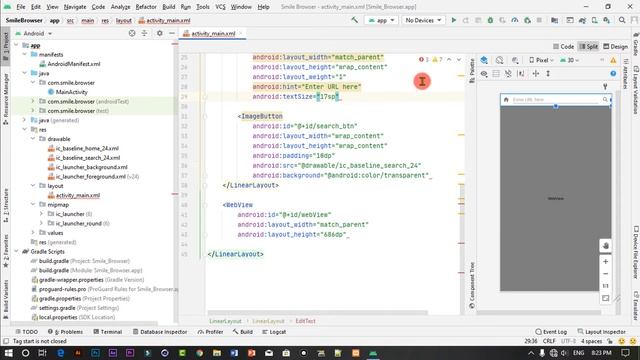640x360 pixels.
Task: Open the VCS menu
Action: (x=220, y=7)
